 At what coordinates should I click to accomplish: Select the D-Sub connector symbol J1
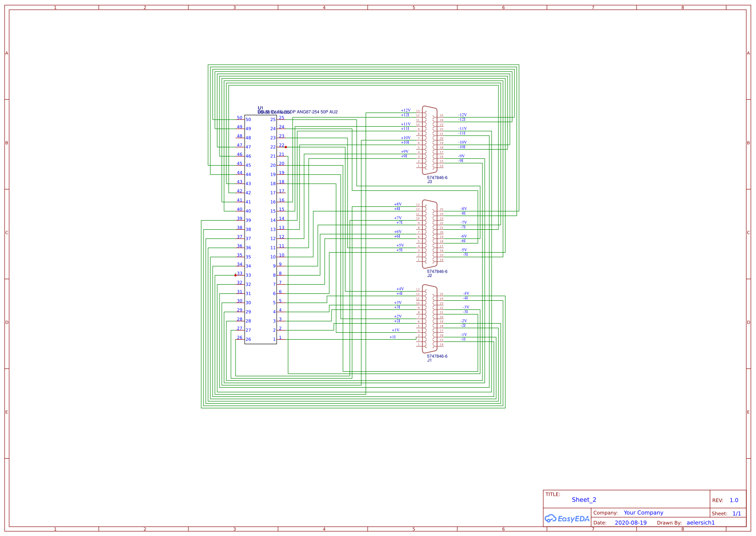click(429, 318)
